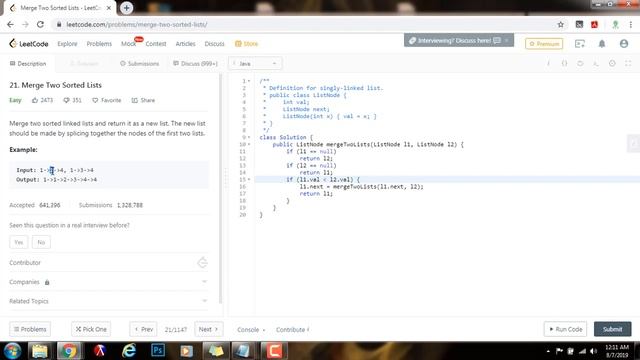Screen dimensions: 640x360
Task: Switch to the Submissions tab
Action: click(140, 64)
